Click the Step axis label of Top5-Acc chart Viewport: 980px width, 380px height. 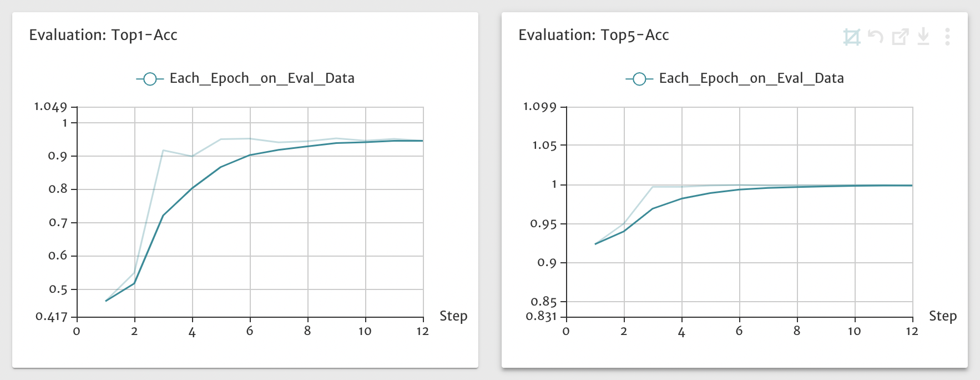pyautogui.click(x=943, y=316)
